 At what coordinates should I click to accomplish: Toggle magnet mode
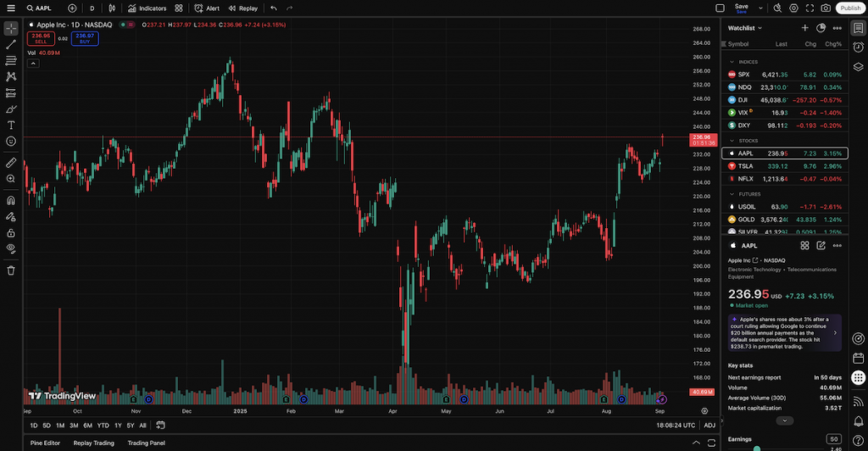click(10, 200)
